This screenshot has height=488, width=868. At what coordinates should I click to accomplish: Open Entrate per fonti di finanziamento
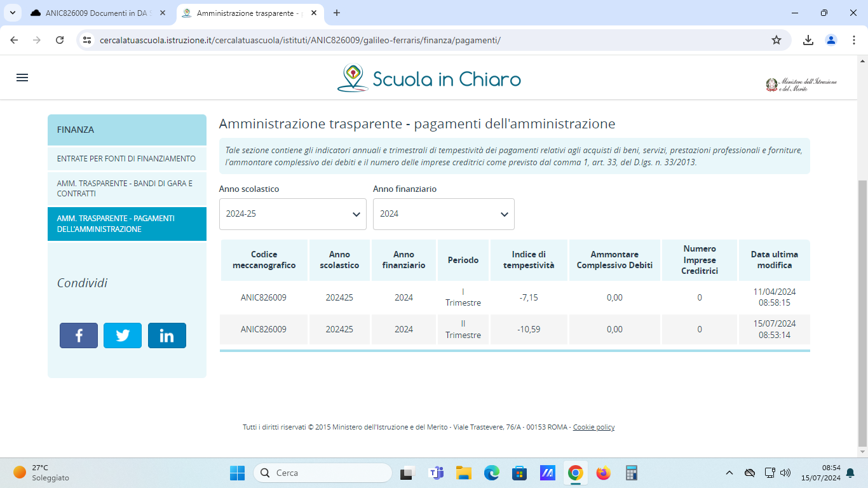pyautogui.click(x=126, y=159)
